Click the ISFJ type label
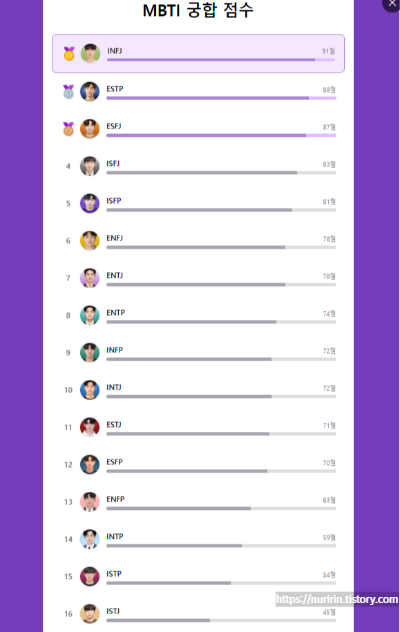Image resolution: width=400 pixels, height=632 pixels. [x=113, y=163]
